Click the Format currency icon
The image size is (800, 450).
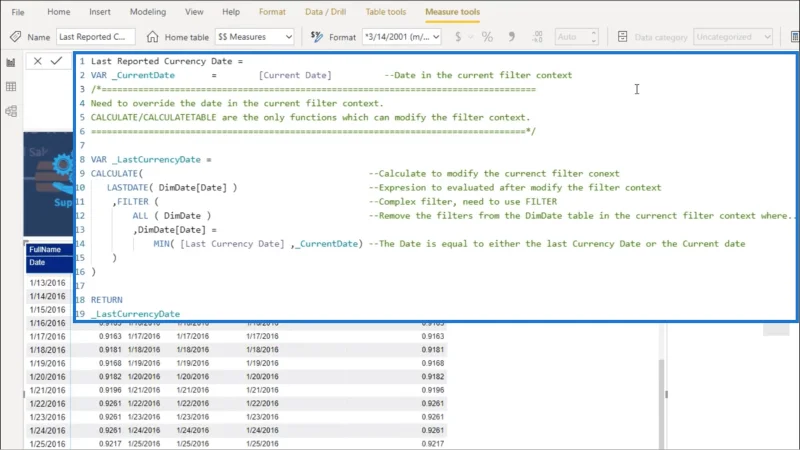317,37
